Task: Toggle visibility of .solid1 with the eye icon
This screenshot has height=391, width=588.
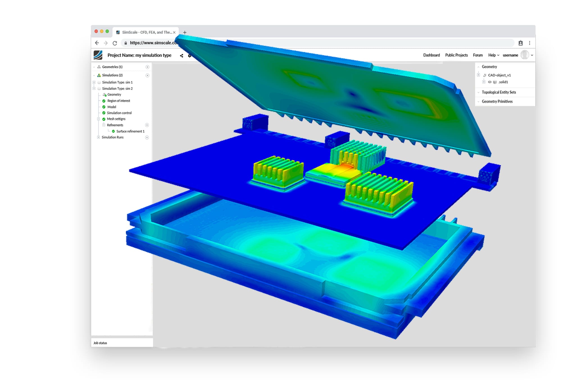Action: [490, 82]
